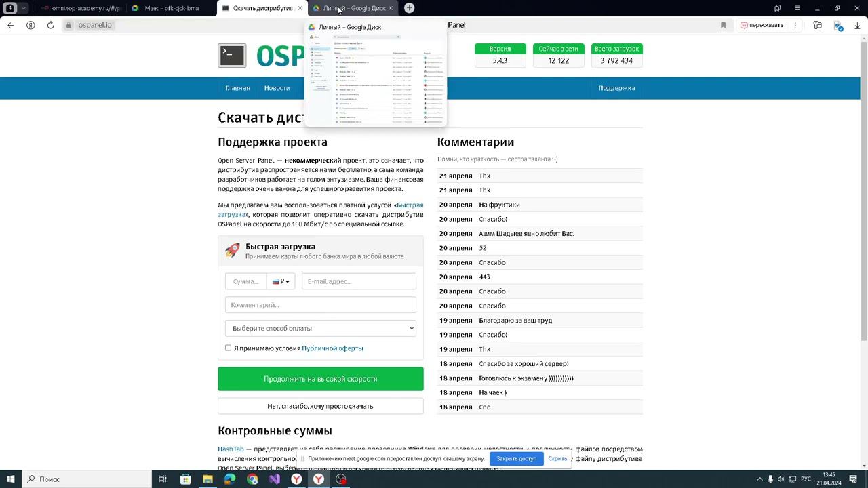Open the Поддержка menu item
The image size is (868, 488).
pyautogui.click(x=616, y=88)
